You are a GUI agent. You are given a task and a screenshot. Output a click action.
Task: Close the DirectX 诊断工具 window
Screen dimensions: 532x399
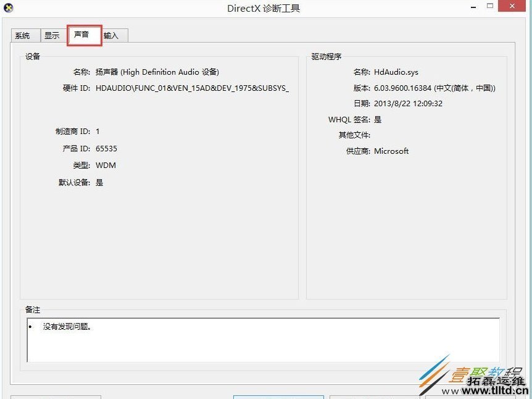click(512, 6)
